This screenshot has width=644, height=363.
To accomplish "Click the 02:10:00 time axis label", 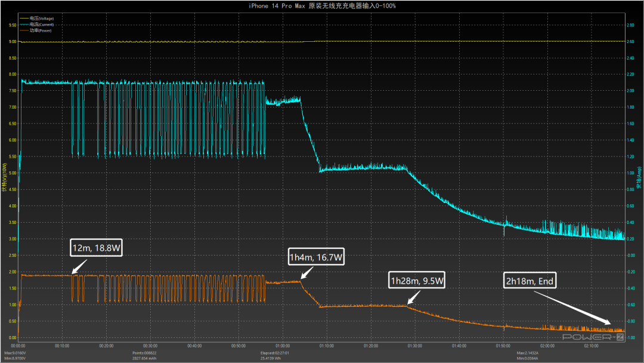I will tap(591, 346).
